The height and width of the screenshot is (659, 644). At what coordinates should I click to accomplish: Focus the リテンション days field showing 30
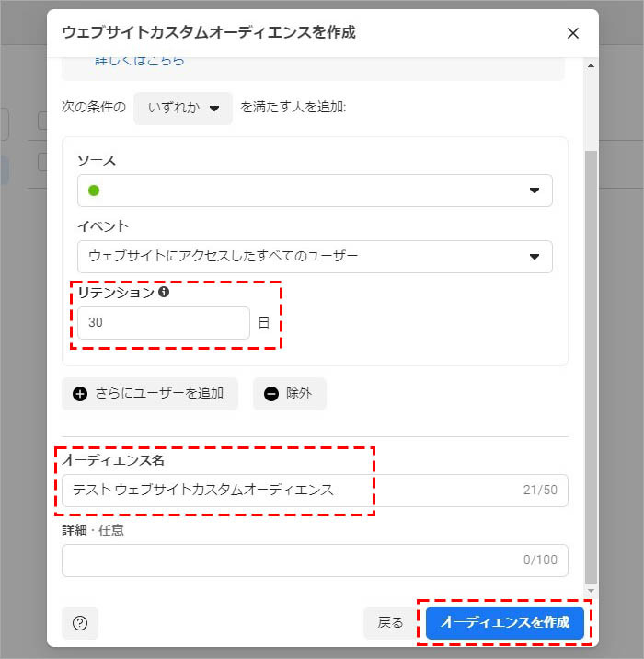[163, 323]
